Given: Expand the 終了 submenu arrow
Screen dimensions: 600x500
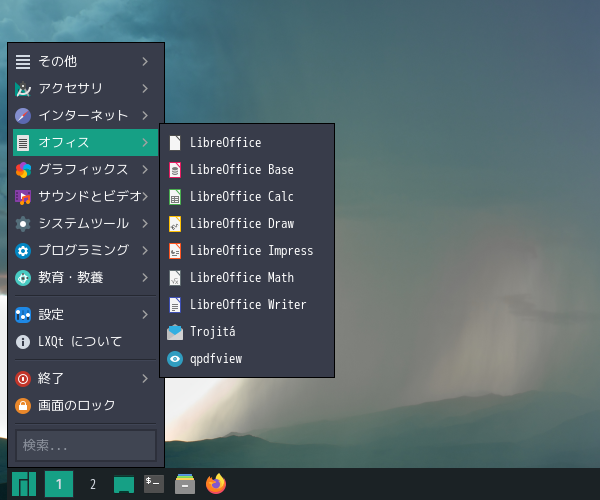Looking at the screenshot, I should click(x=145, y=379).
